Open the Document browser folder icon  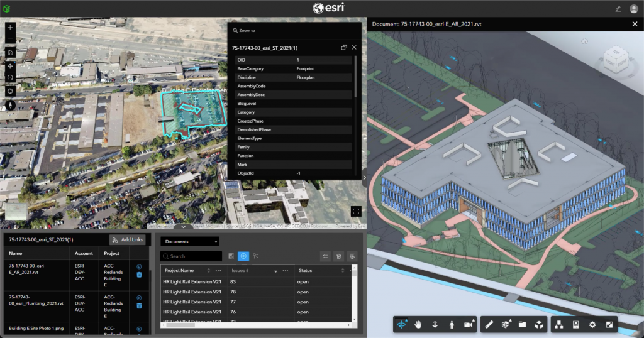click(x=522, y=324)
